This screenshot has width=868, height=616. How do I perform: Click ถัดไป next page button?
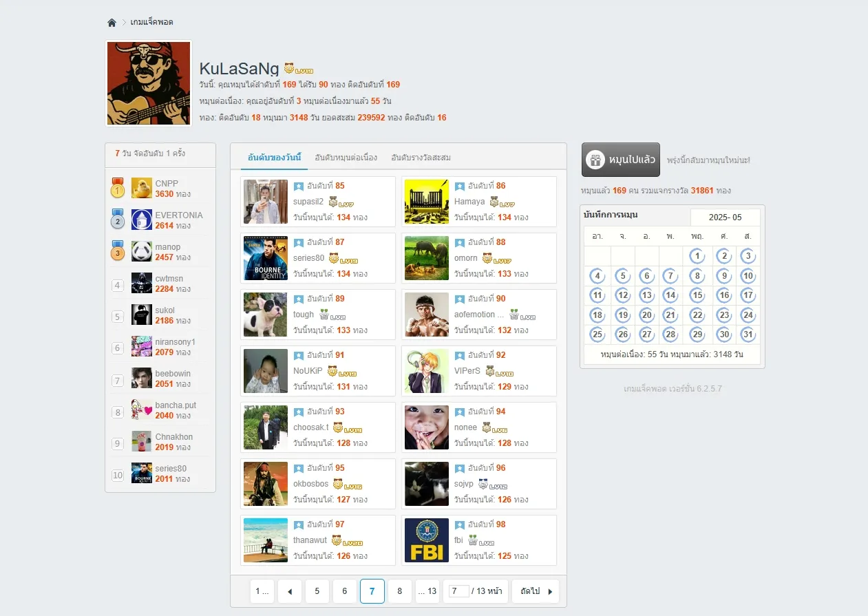536,591
